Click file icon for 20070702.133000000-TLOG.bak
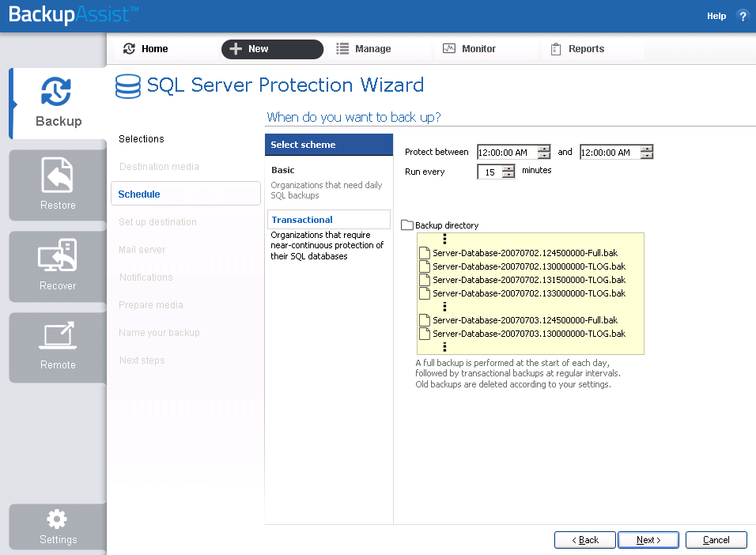Image resolution: width=756 pixels, height=555 pixels. (x=425, y=293)
